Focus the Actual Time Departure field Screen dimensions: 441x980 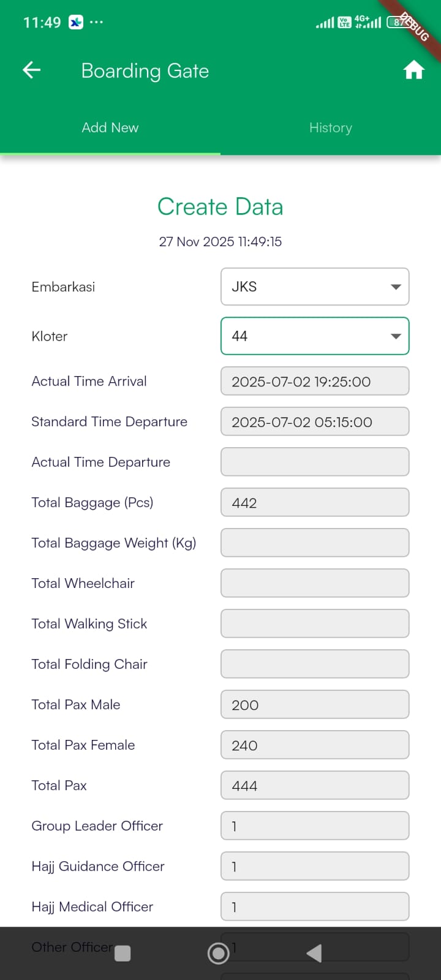(314, 462)
